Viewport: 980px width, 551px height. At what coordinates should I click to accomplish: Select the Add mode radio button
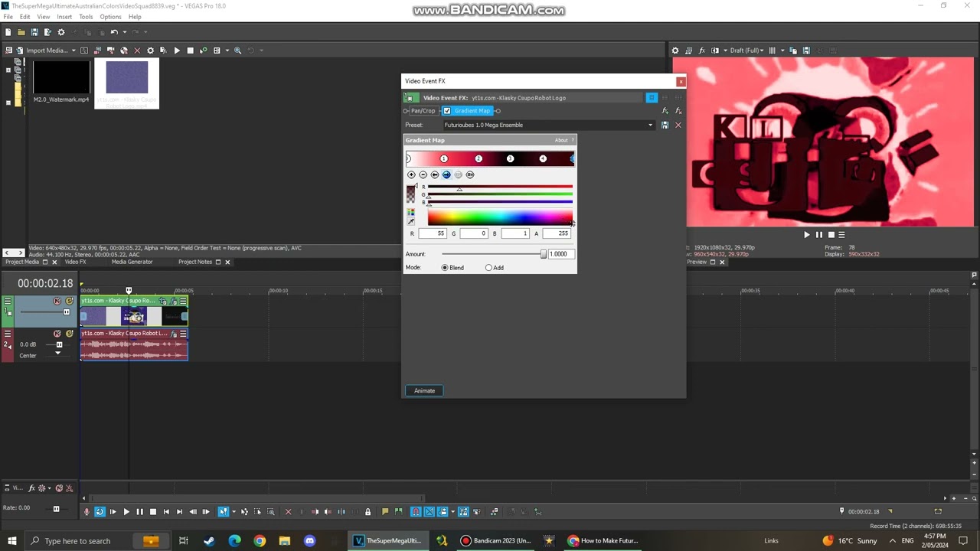click(x=488, y=268)
